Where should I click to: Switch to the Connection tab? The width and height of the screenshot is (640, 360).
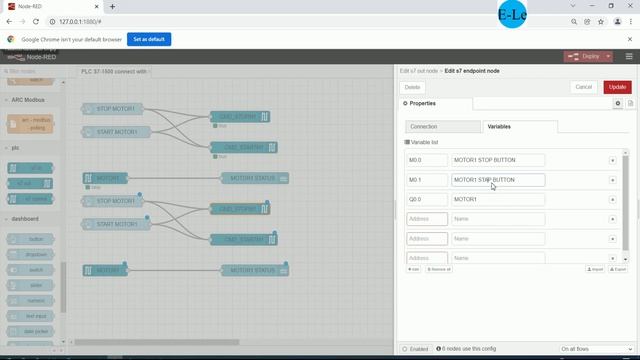point(443,127)
